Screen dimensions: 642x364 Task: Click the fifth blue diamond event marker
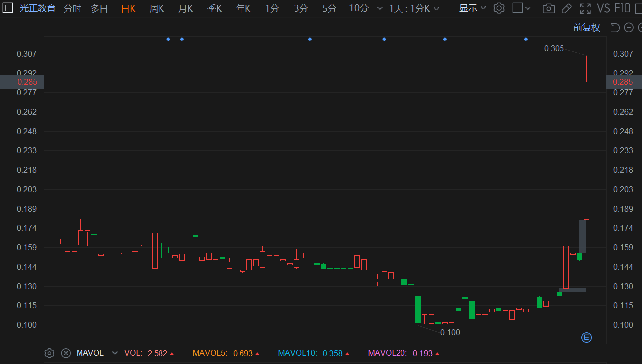(x=445, y=39)
